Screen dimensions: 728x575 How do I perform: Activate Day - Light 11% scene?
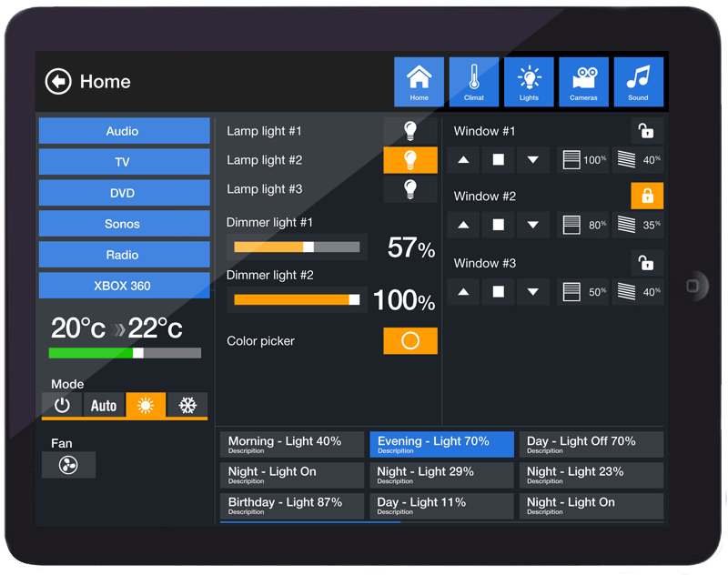point(441,505)
